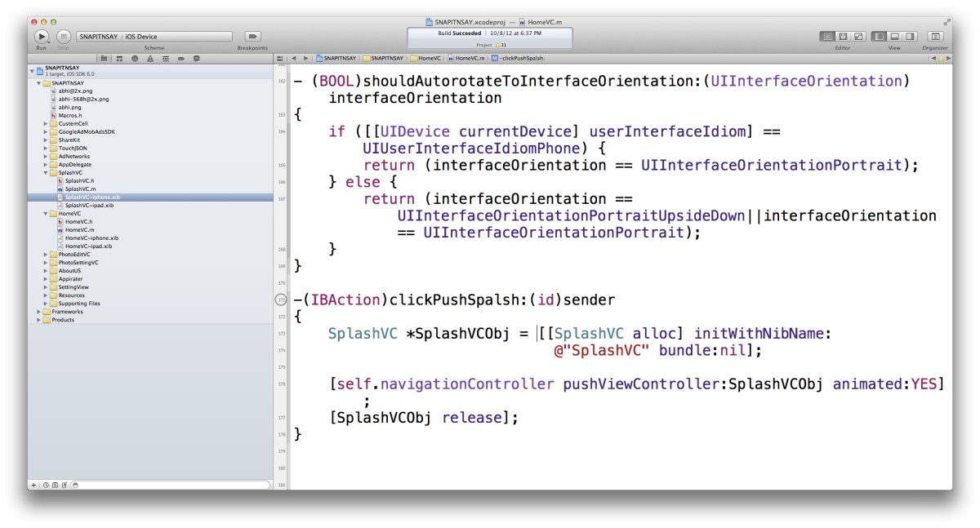Hide the Navigator panel

click(879, 36)
